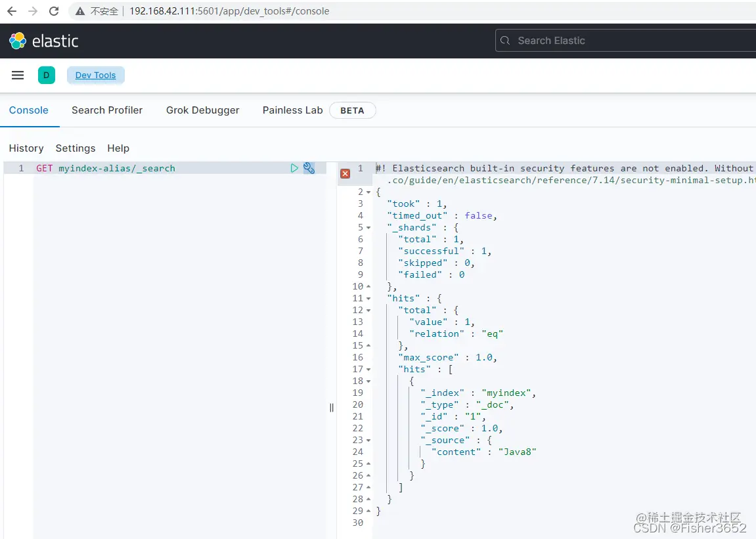This screenshot has width=756, height=539.
Task: Click the red warning icon on output line 1
Action: [x=345, y=173]
